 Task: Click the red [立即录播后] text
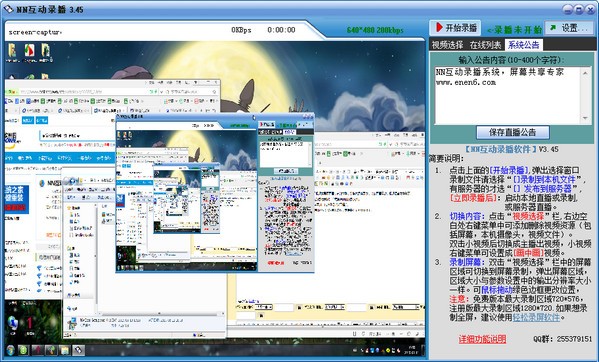pos(473,198)
